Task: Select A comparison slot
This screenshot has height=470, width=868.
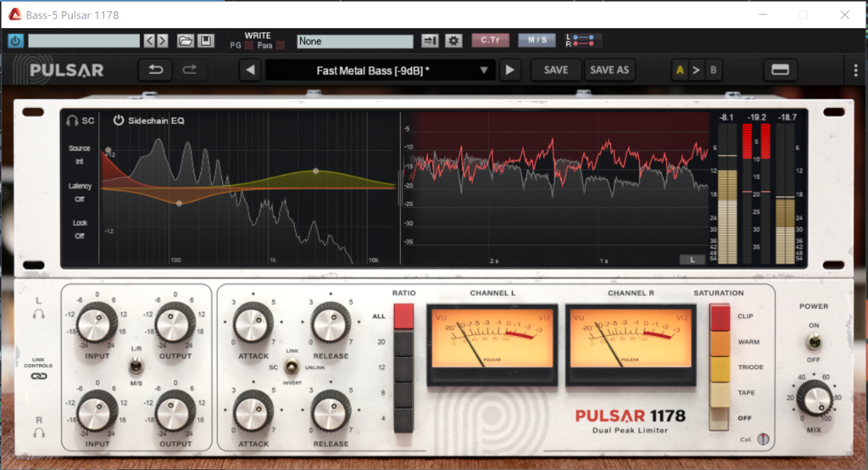Action: pyautogui.click(x=680, y=70)
